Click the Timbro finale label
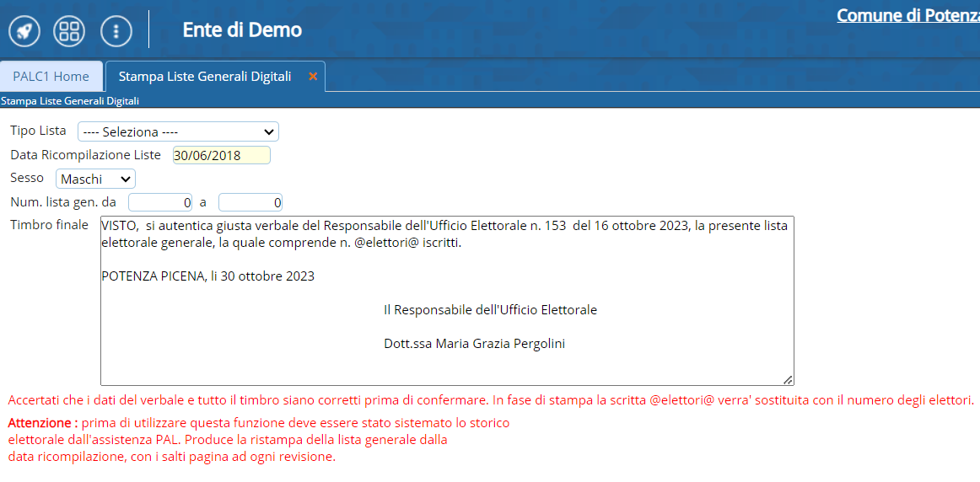 49,225
